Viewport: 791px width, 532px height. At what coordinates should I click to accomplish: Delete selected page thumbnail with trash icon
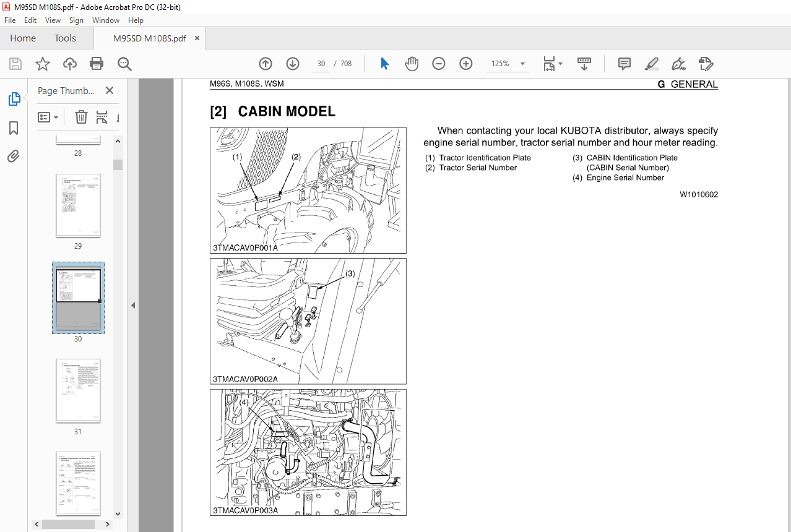coord(81,117)
